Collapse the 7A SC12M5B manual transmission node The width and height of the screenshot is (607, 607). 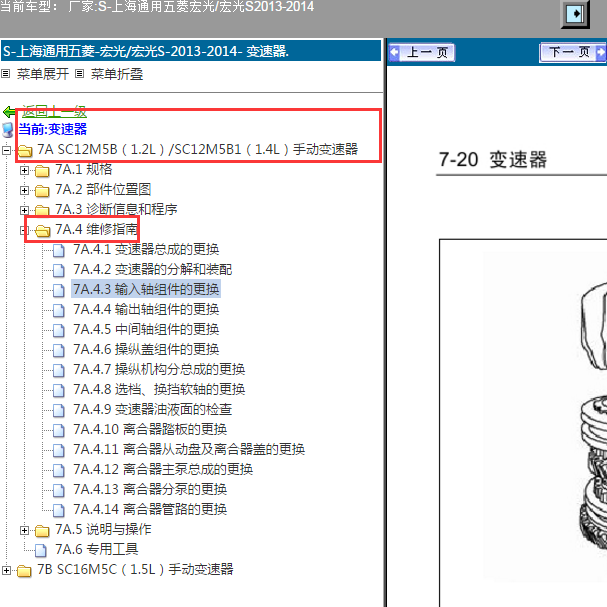6,150
